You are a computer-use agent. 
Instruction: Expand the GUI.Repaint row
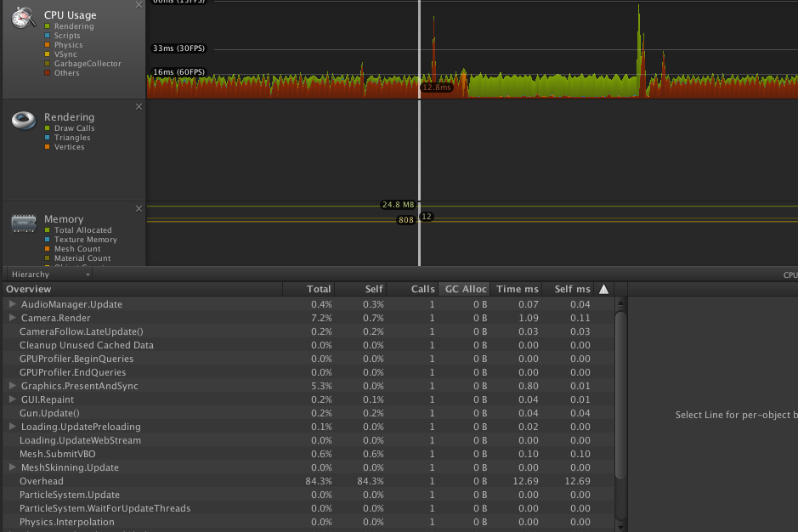coord(12,399)
